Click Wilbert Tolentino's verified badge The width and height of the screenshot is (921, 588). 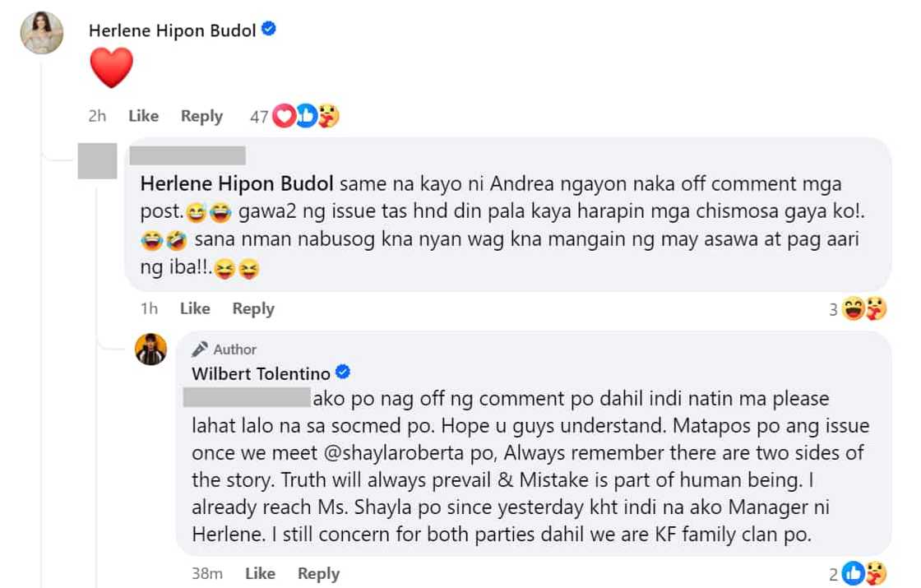coord(342,373)
